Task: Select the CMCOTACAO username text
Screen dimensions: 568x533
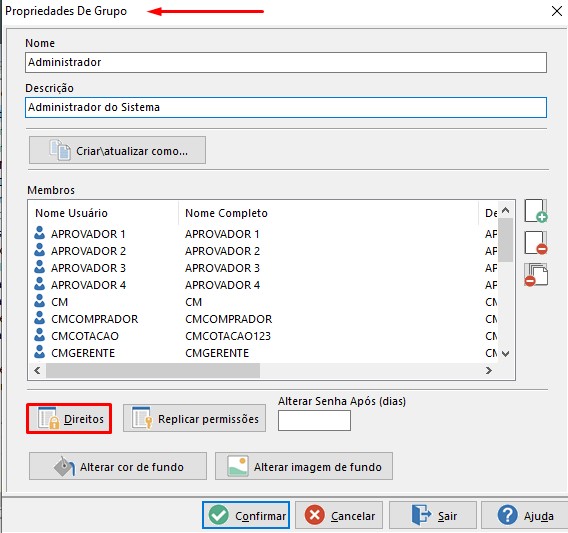Action: 85,336
